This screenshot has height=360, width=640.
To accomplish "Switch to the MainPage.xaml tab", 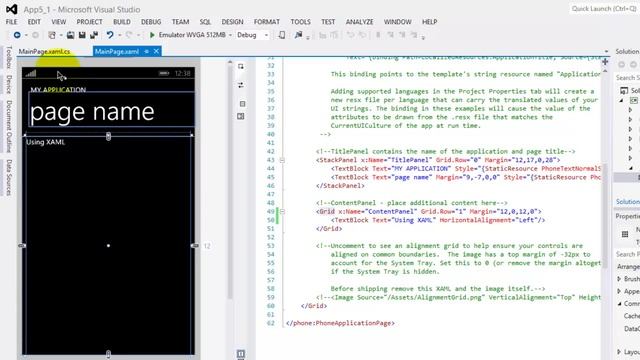I will coord(117,51).
